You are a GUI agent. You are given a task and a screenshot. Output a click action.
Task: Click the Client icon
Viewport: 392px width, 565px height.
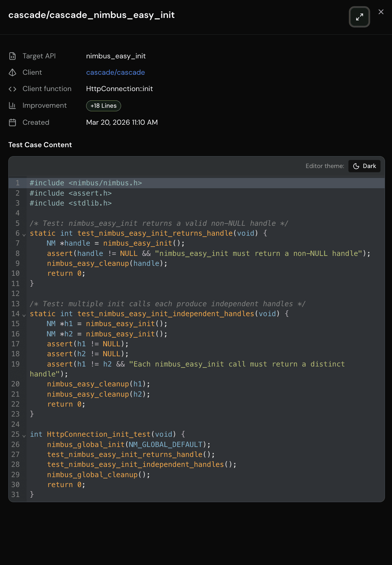point(12,72)
